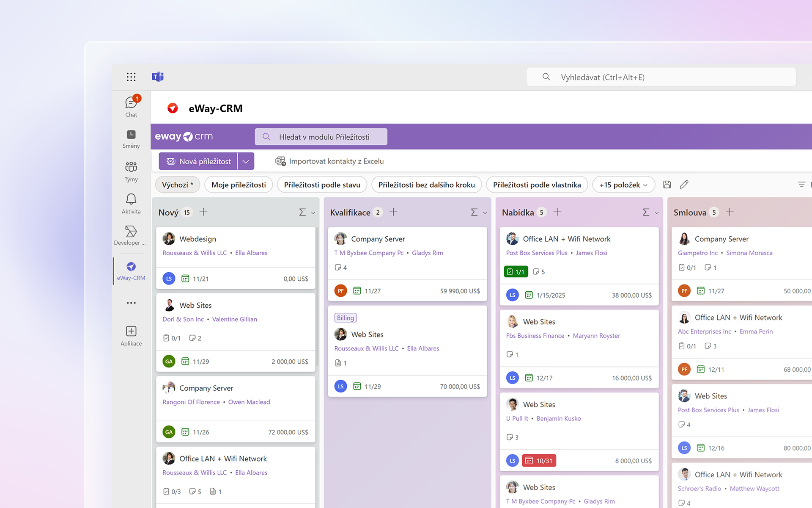Click the PF avatar on the Kvalifikace Company Server card
The image size is (812, 508).
pos(340,291)
